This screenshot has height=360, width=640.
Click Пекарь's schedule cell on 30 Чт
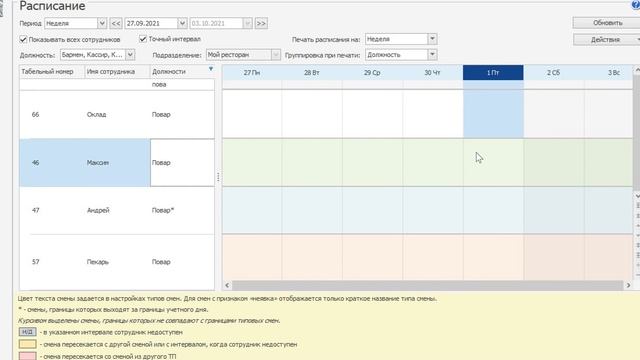432,257
